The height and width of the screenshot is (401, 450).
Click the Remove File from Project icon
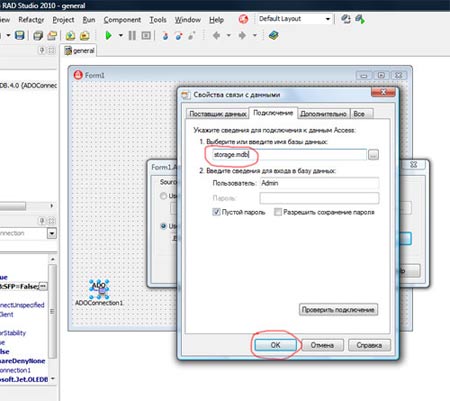tap(84, 35)
